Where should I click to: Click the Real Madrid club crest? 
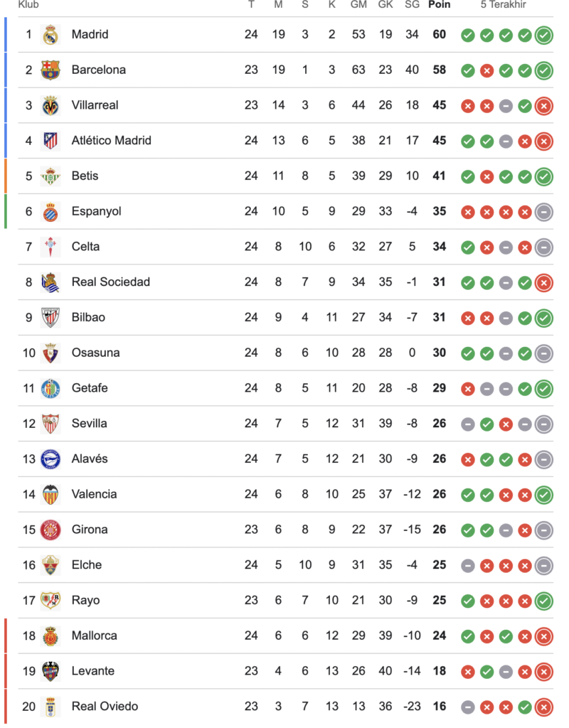pyautogui.click(x=50, y=35)
